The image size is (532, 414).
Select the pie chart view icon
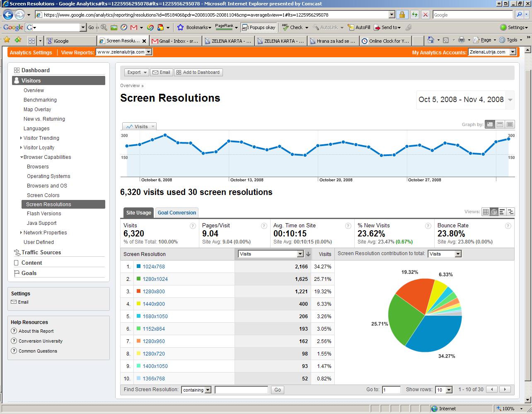494,212
